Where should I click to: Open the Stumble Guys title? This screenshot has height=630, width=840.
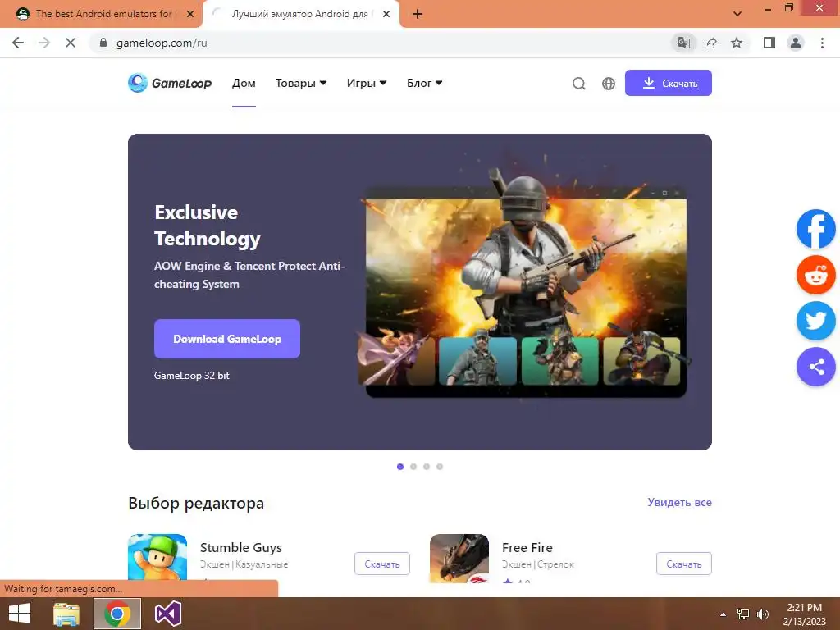241,547
